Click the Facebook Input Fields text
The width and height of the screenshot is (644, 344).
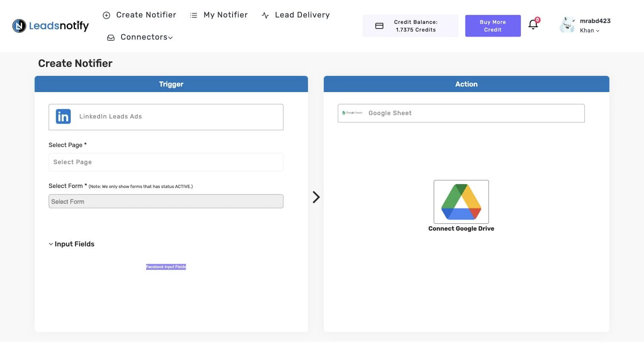(166, 267)
